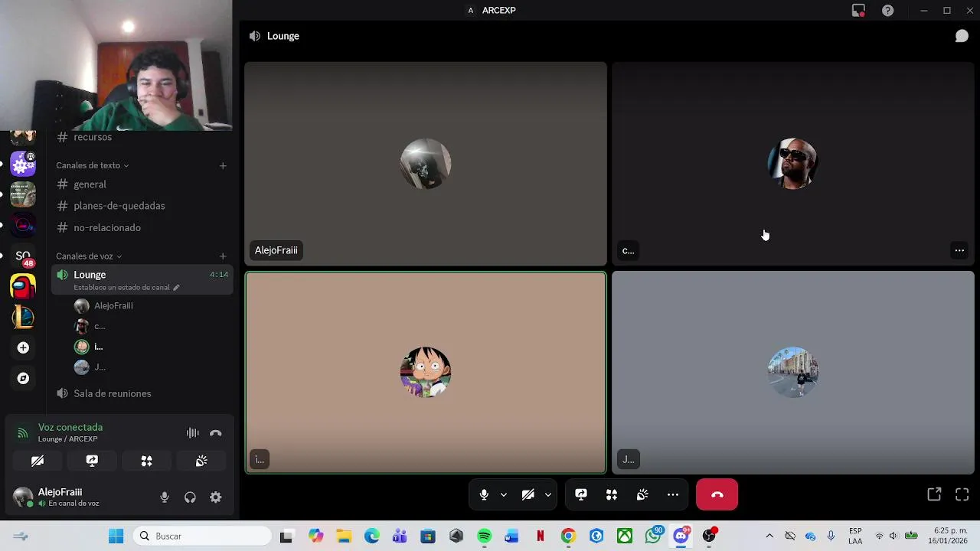
Task: Open WhatsApp from the taskbar
Action: pyautogui.click(x=654, y=536)
